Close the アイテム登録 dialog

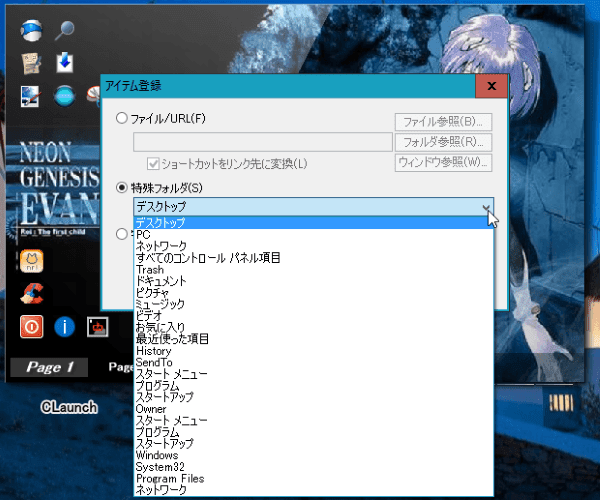[492, 86]
